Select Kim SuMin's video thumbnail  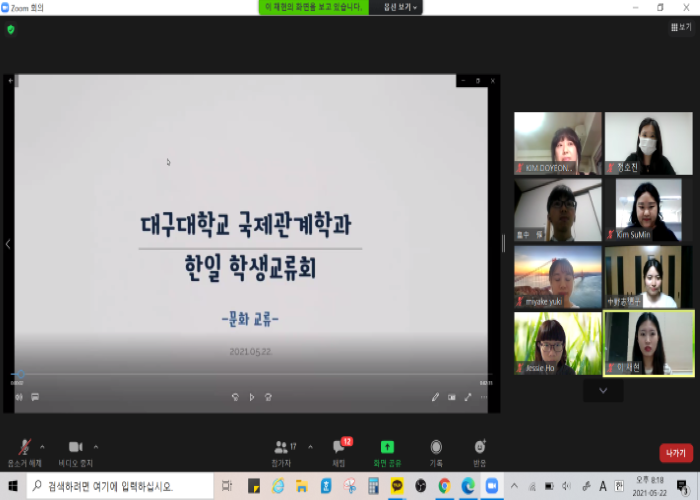(x=647, y=210)
